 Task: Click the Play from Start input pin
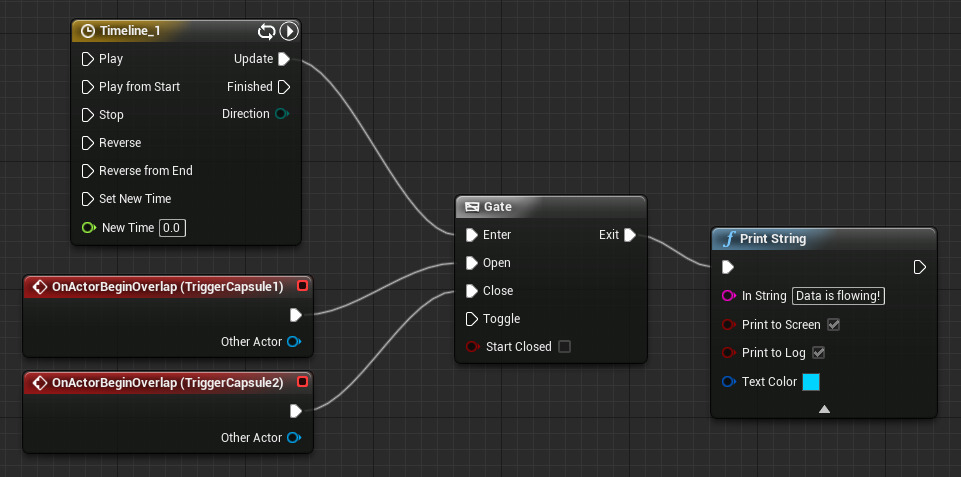(87, 87)
